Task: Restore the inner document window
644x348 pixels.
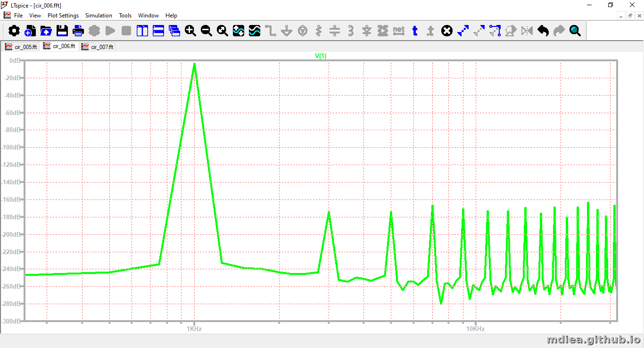Action: [x=630, y=16]
